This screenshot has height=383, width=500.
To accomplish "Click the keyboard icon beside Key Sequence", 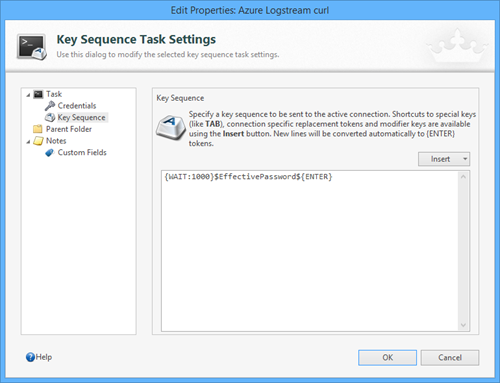I will point(50,117).
